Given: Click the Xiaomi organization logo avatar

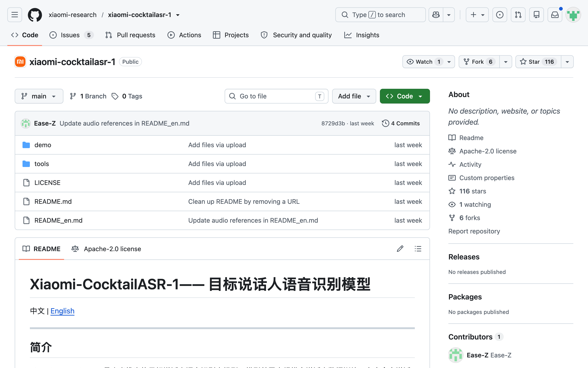Looking at the screenshot, I should coord(20,62).
